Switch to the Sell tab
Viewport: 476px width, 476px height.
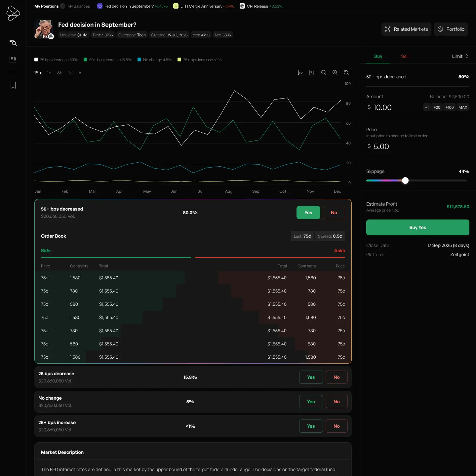(405, 56)
